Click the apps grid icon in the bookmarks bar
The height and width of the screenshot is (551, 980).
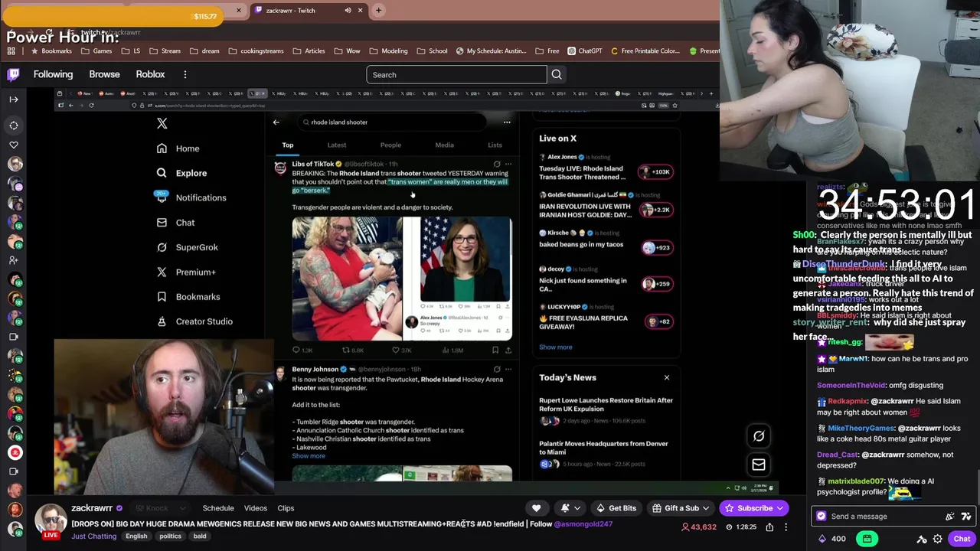tap(11, 51)
